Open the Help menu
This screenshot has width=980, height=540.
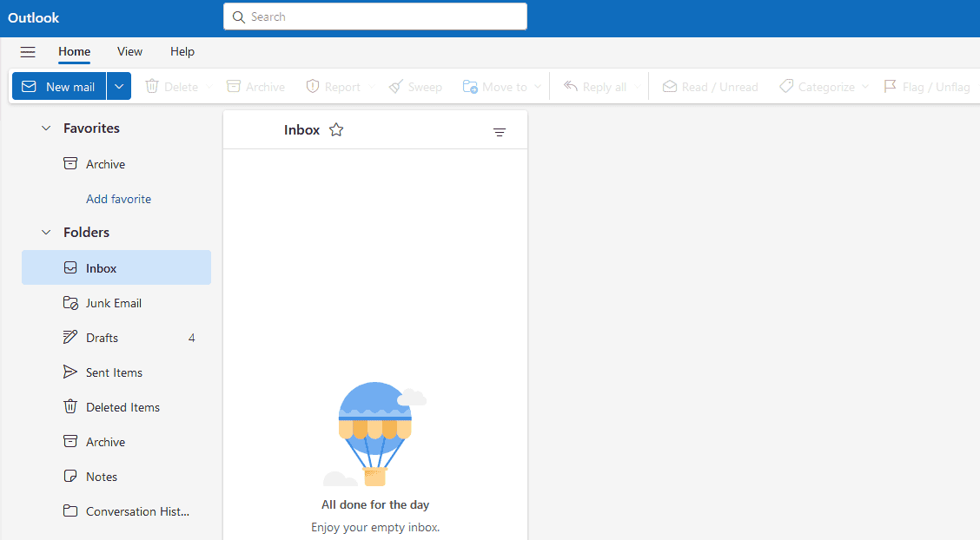click(x=182, y=52)
